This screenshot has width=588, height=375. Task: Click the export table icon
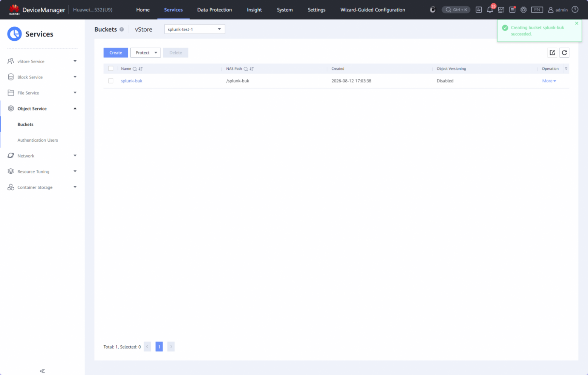pyautogui.click(x=552, y=53)
